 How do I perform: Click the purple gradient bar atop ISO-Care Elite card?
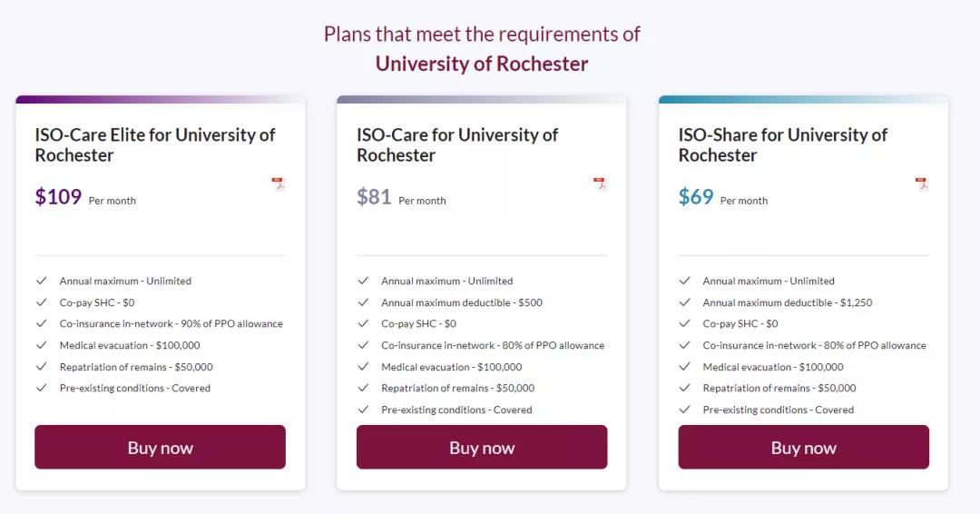click(x=160, y=99)
